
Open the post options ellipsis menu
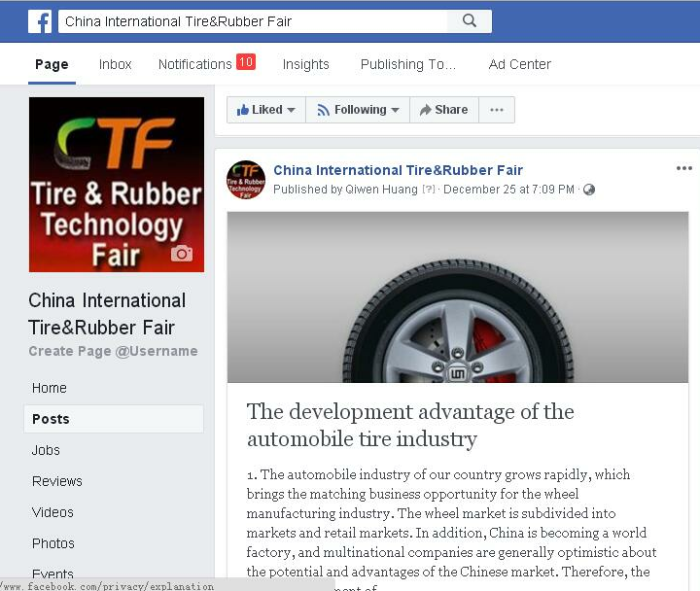pyautogui.click(x=683, y=168)
